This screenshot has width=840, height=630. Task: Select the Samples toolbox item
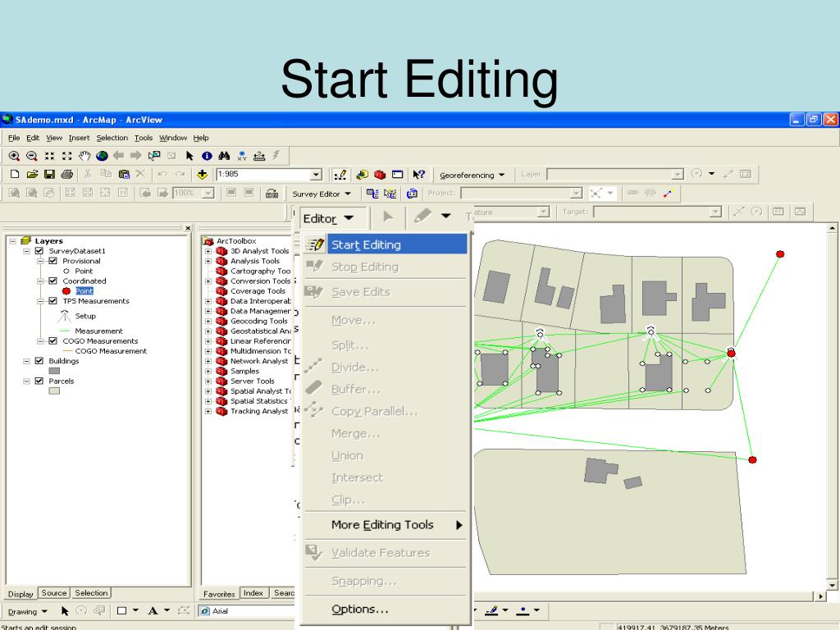244,371
